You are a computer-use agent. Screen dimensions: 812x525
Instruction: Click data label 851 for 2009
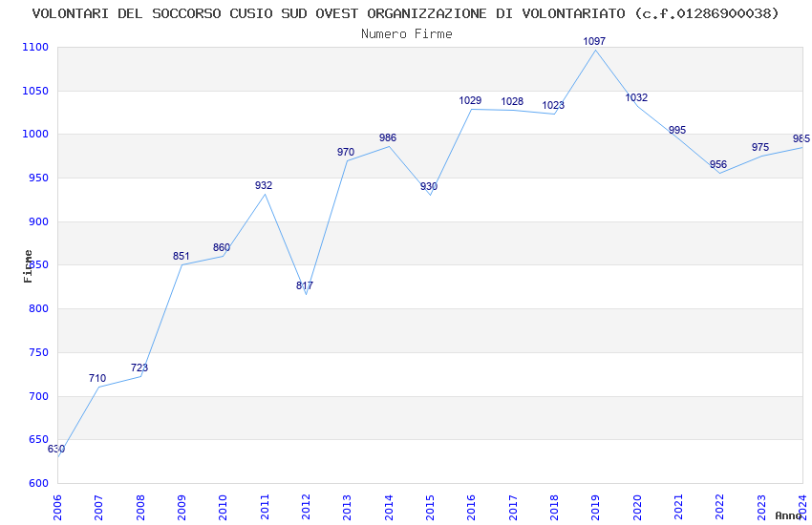coord(182,256)
